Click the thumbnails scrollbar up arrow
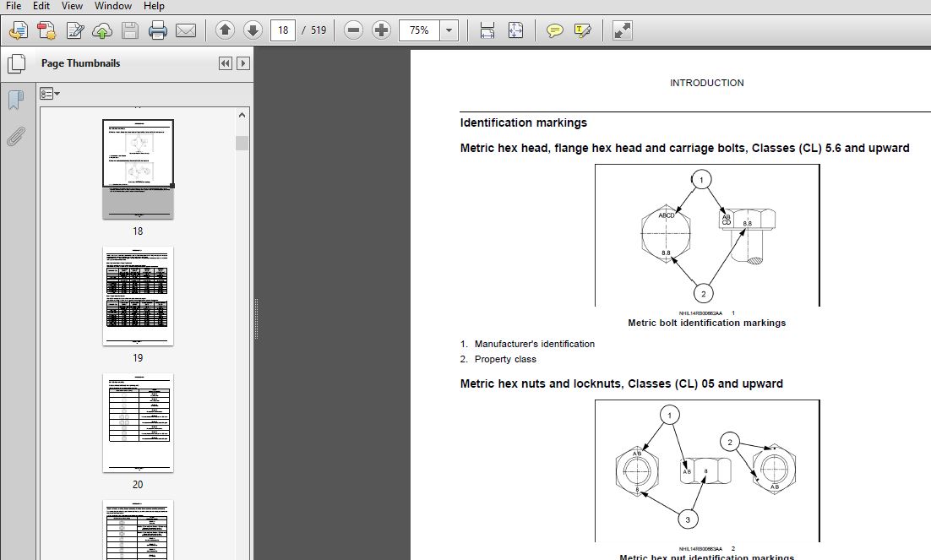 242,115
